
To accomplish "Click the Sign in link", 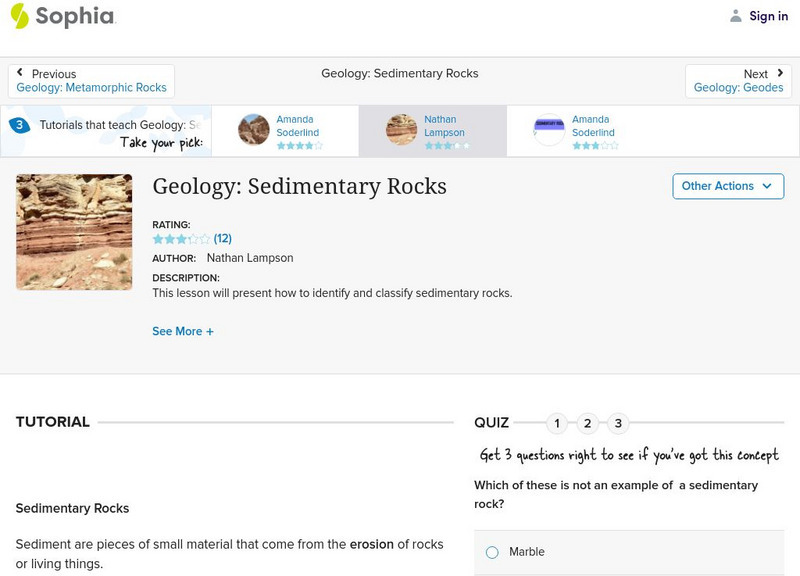I will coord(768,16).
